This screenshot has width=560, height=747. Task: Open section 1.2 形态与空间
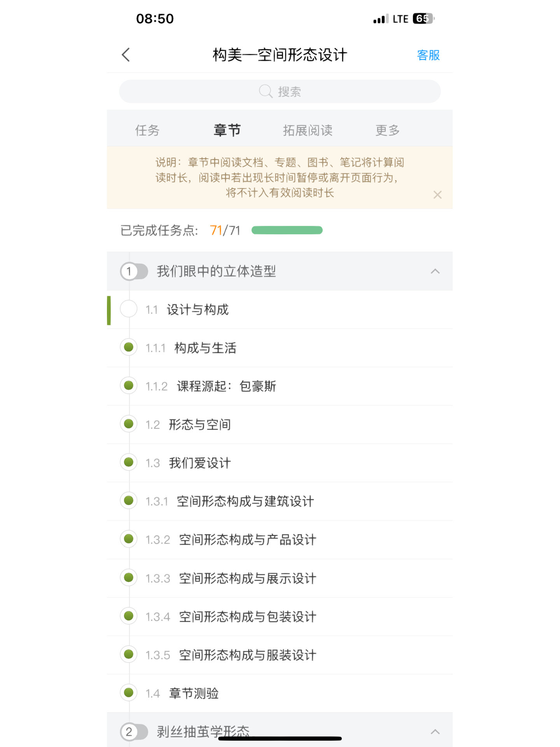pyautogui.click(x=280, y=424)
